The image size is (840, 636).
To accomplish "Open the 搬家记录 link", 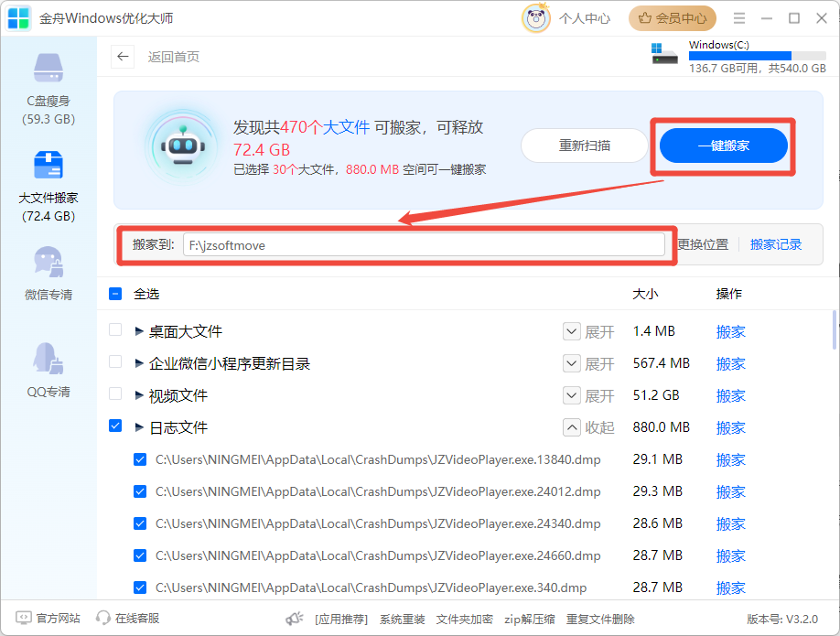I will [776, 245].
